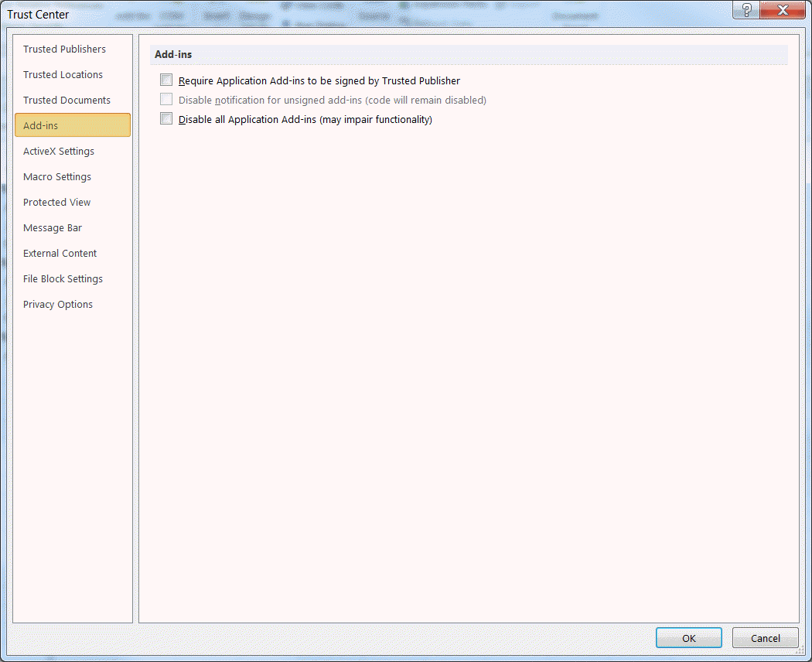The image size is (812, 662).
Task: Switch to the Message Bar section
Action: click(53, 228)
